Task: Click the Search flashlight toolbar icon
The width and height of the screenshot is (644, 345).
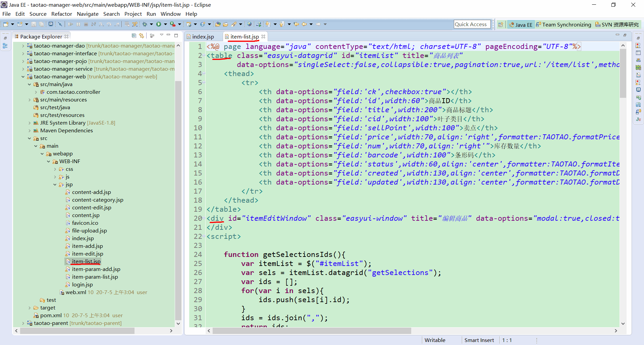Action: click(x=234, y=24)
